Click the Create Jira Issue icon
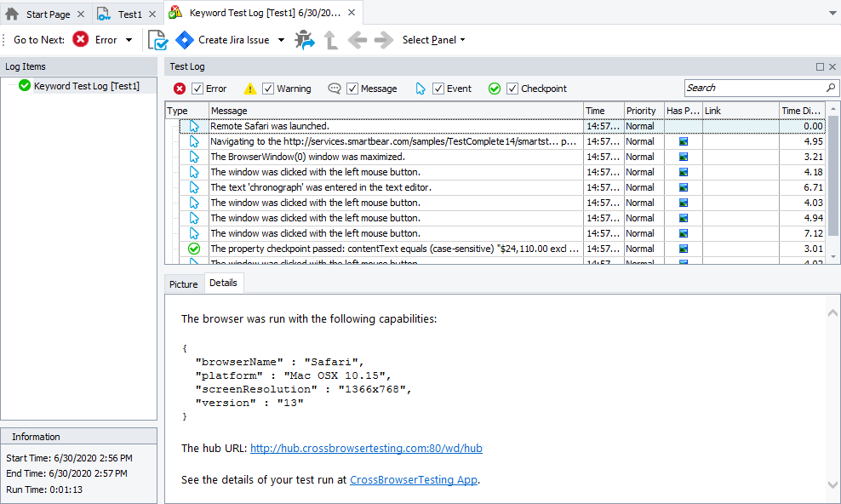The width and height of the screenshot is (841, 504). click(185, 40)
